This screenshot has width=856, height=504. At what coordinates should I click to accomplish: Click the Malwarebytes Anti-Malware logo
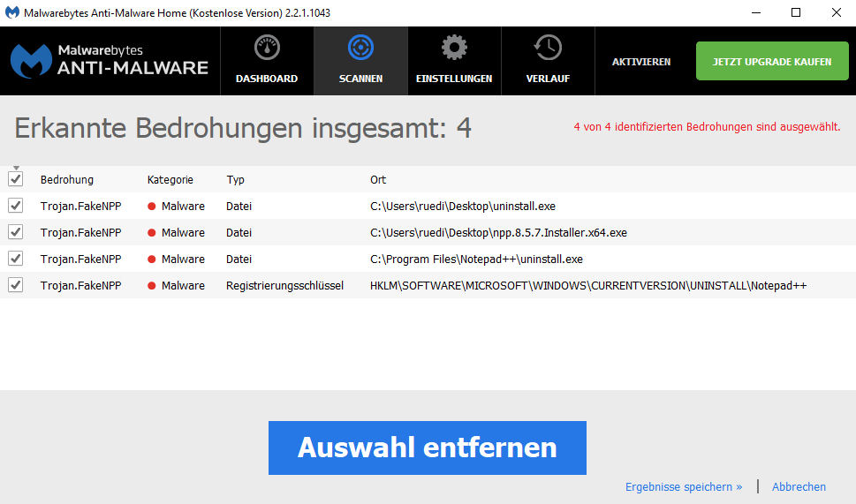110,61
